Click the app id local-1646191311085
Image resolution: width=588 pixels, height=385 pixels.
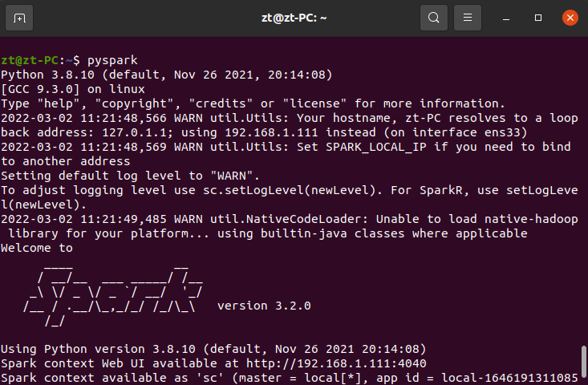(x=509, y=378)
